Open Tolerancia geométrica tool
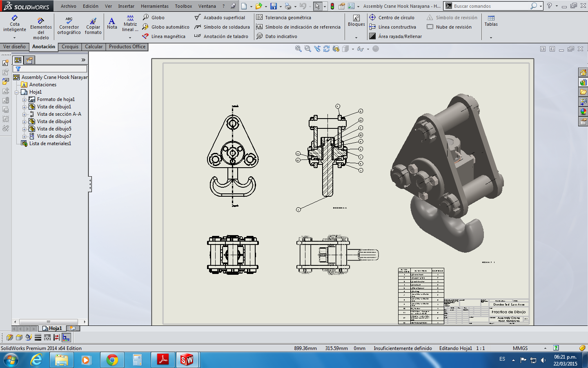 click(259, 18)
